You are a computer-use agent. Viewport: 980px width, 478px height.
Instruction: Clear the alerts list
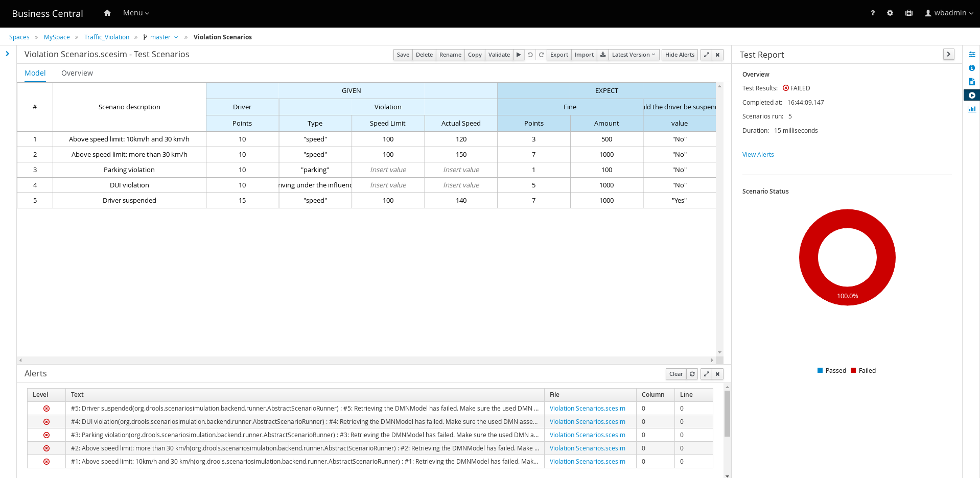[676, 374]
